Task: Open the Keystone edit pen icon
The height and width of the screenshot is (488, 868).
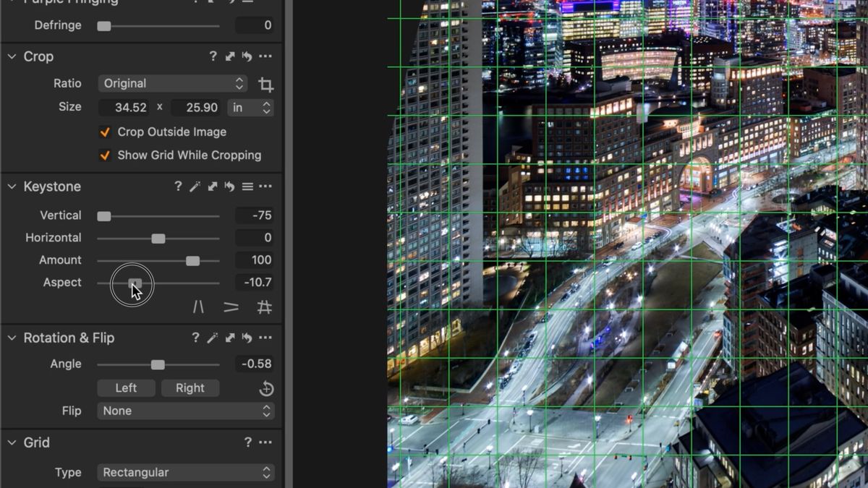Action: point(195,186)
